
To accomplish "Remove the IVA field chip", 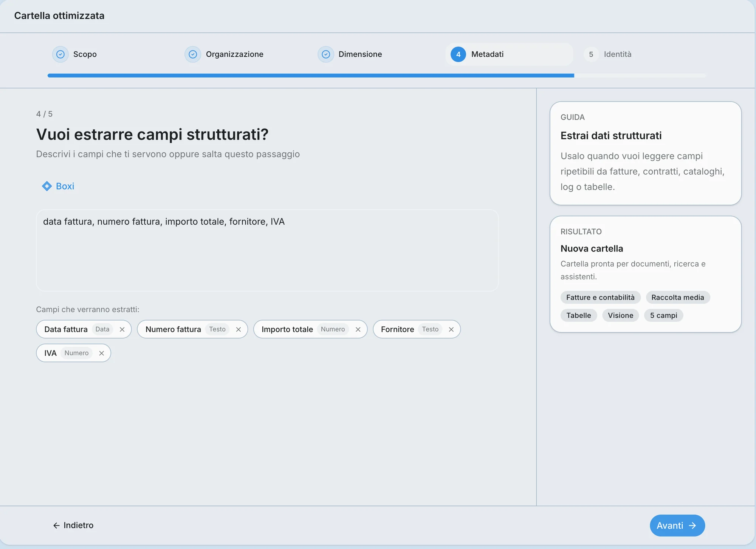I will [x=102, y=353].
